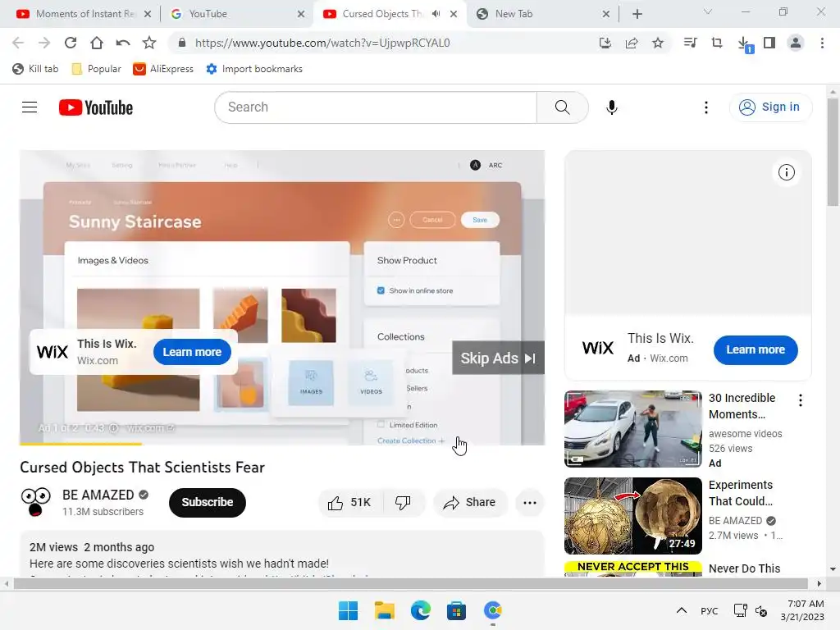Click the ad info circle icon in sidebar
This screenshot has height=630, width=840.
787,172
